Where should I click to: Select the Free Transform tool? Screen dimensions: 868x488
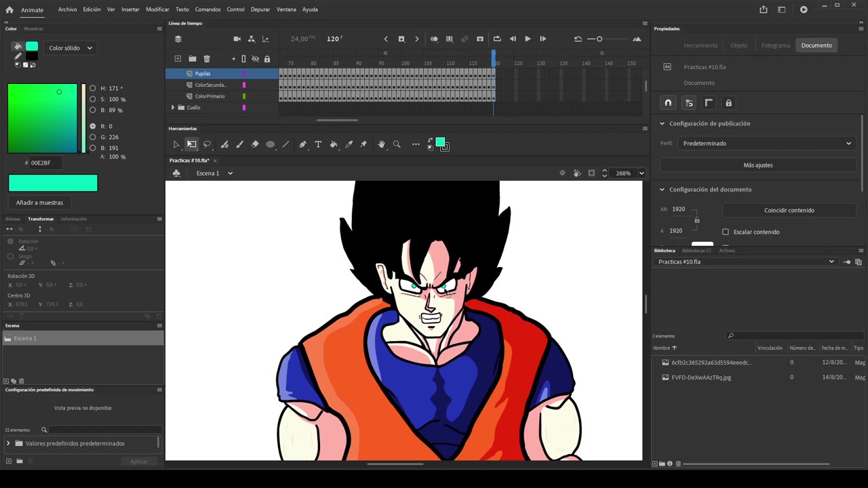[192, 144]
